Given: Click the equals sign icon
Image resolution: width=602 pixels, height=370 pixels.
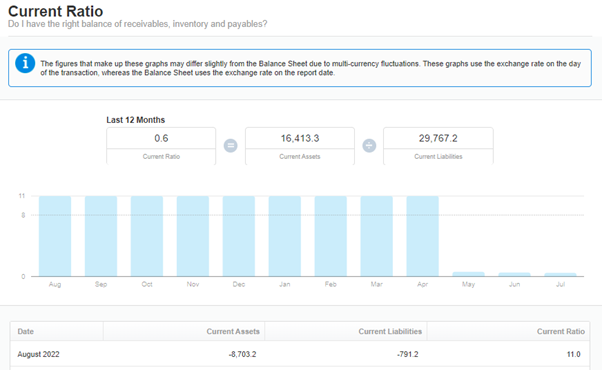Looking at the screenshot, I should tap(230, 145).
